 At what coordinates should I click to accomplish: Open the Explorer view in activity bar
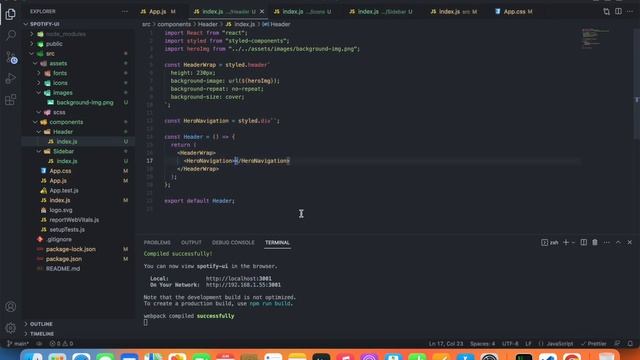pos(11,14)
